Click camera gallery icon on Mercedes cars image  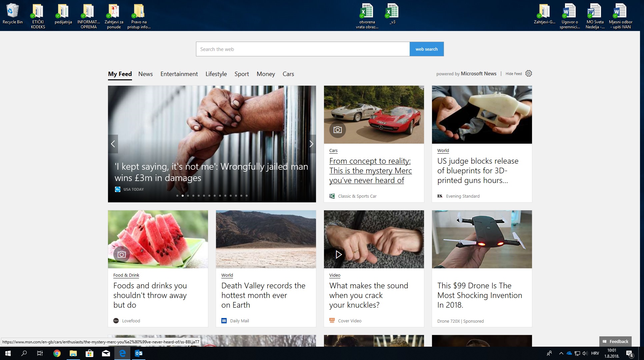[337, 130]
